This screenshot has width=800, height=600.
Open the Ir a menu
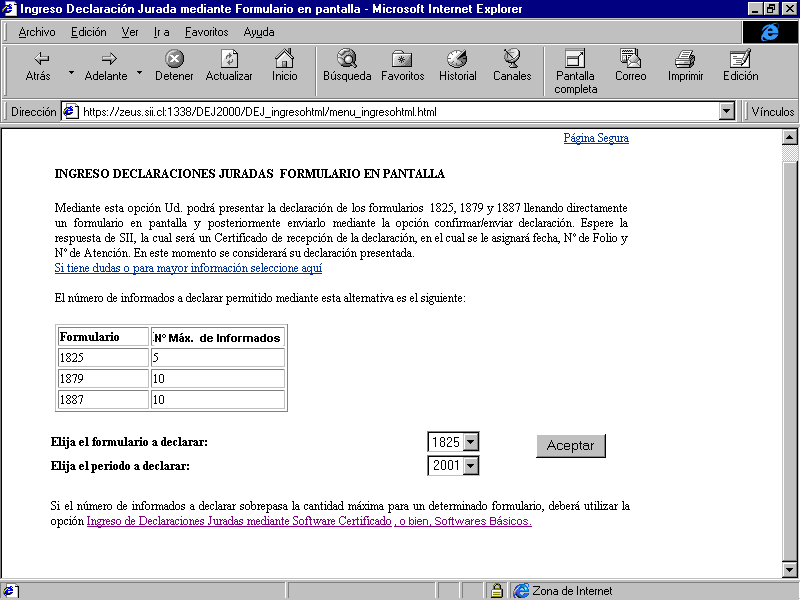(x=161, y=32)
